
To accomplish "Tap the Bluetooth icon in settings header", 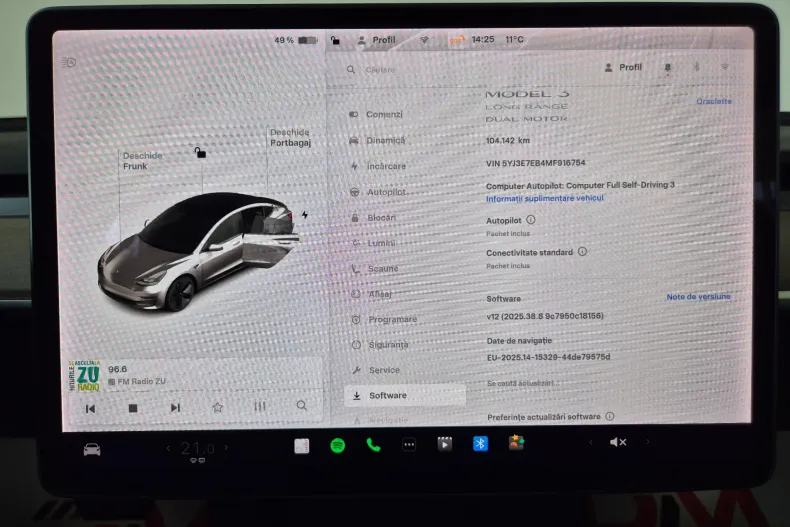I will (696, 67).
